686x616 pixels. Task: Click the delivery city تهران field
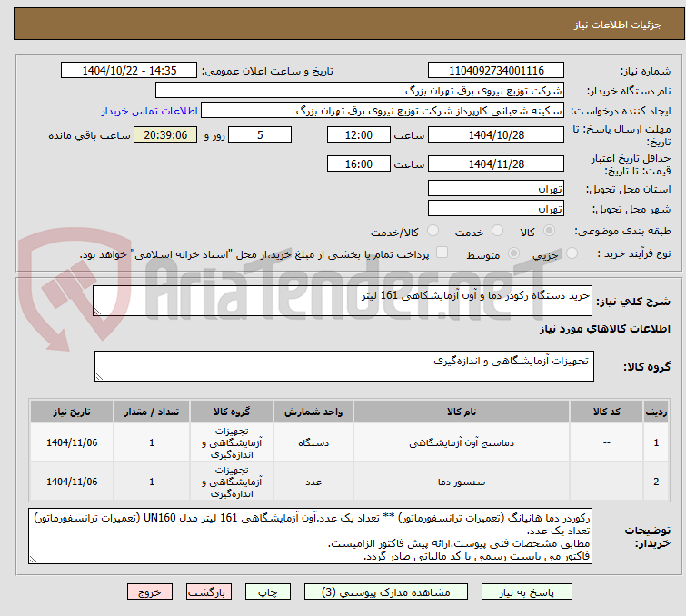[496, 209]
